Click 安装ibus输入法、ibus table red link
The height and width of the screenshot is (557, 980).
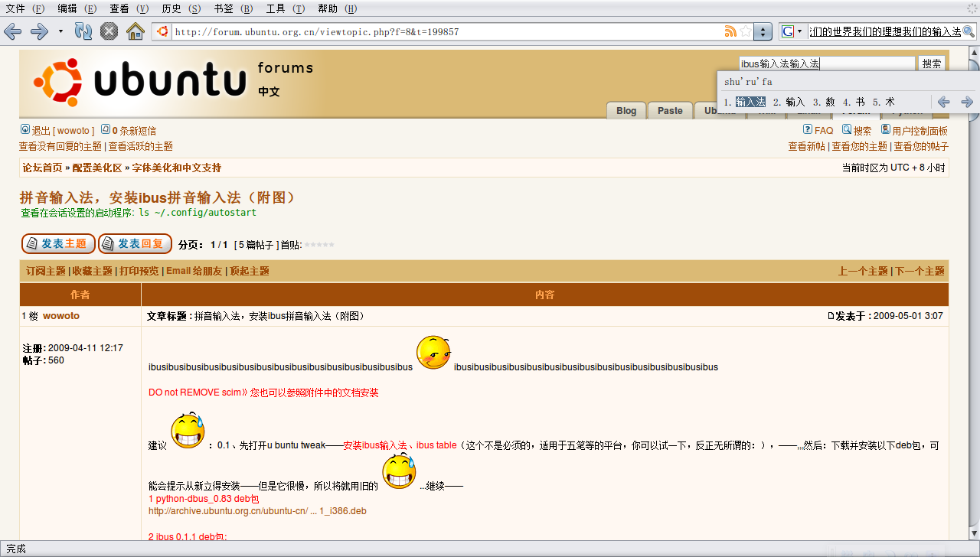click(400, 445)
